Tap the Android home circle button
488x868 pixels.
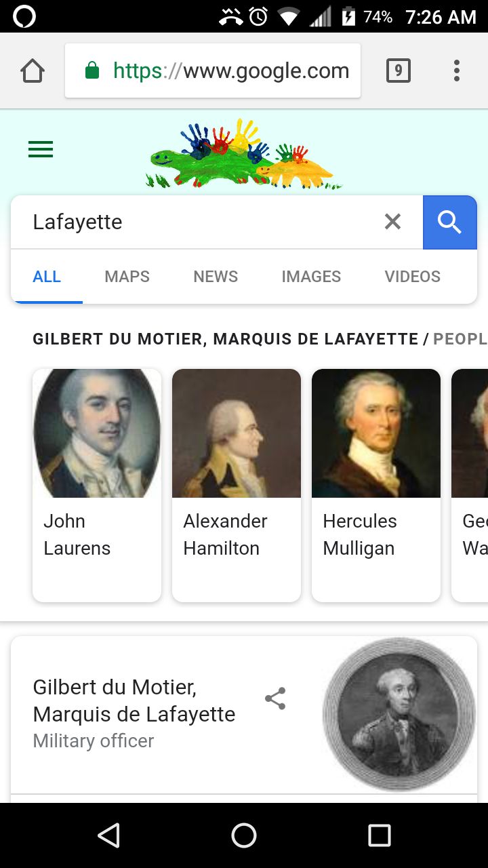pyautogui.click(x=244, y=835)
